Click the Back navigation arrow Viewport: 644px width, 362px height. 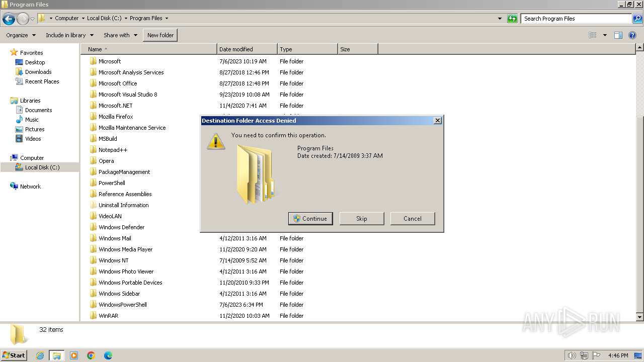(x=9, y=19)
